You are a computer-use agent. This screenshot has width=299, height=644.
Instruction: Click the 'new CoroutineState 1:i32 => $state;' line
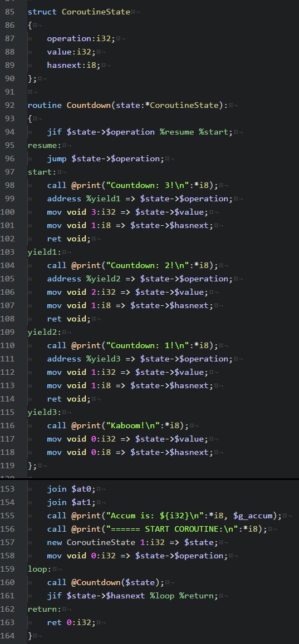pos(133,543)
